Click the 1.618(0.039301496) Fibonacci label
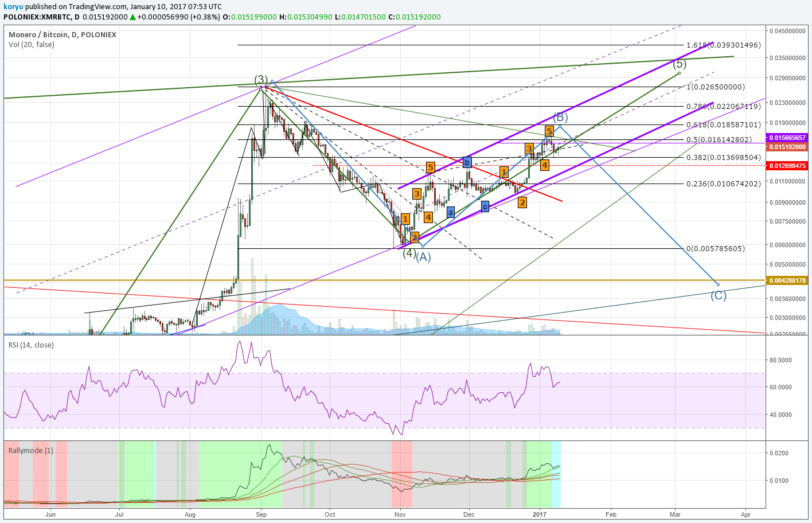The height and width of the screenshot is (523, 812). pos(724,45)
